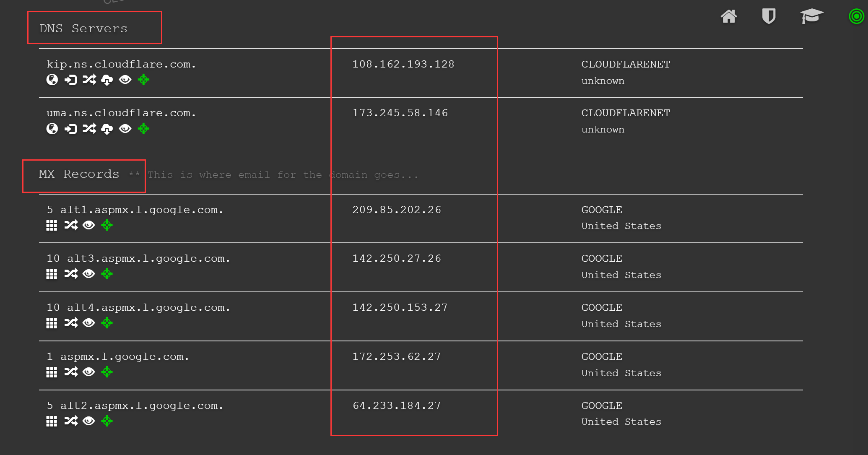The image size is (868, 455).
Task: Click the green target icon top right
Action: click(x=856, y=17)
